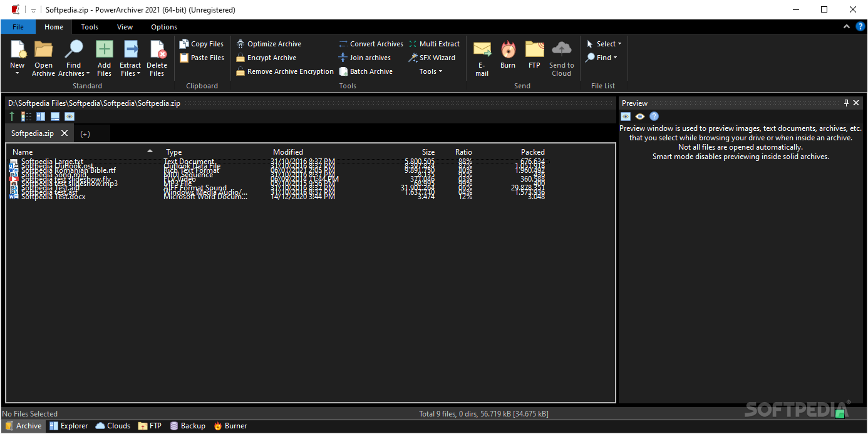Open the Find dropdown in File List
Image resolution: width=868 pixels, height=434 pixels.
(602, 58)
